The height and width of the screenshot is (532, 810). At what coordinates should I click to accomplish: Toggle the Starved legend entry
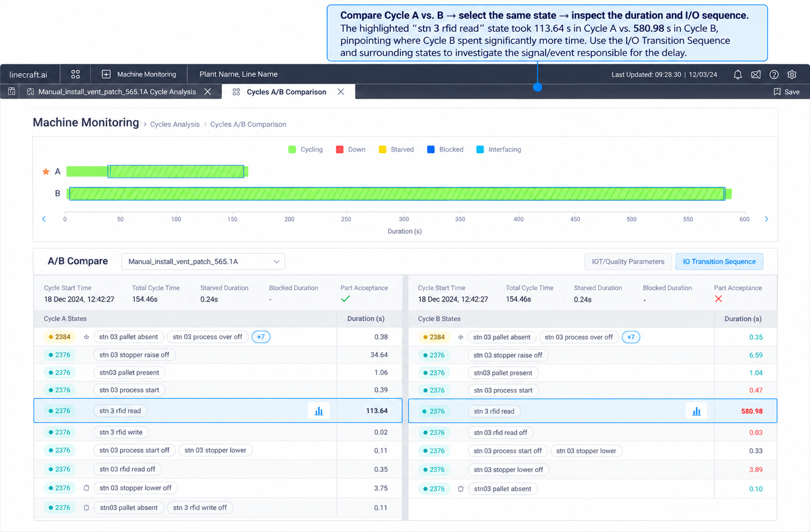tap(396, 150)
